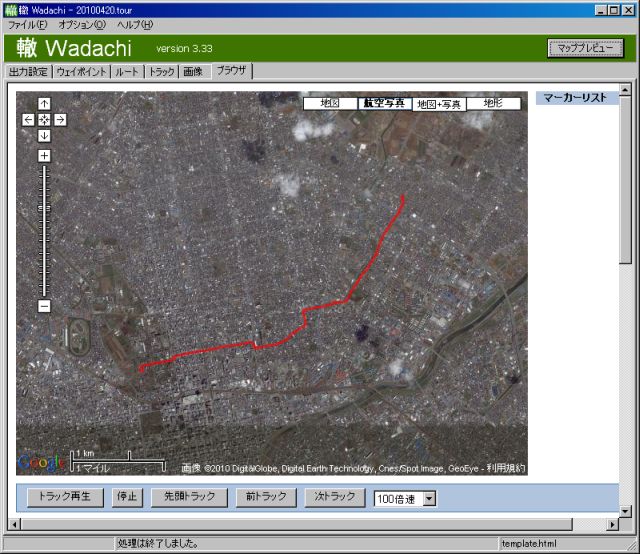The height and width of the screenshot is (554, 640).
Task: Open the 100倍速 speed dropdown
Action: (429, 498)
